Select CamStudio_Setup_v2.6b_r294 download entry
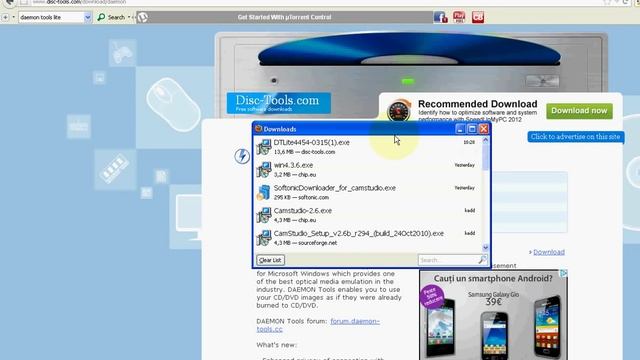This screenshot has width=640, height=360. click(367, 238)
